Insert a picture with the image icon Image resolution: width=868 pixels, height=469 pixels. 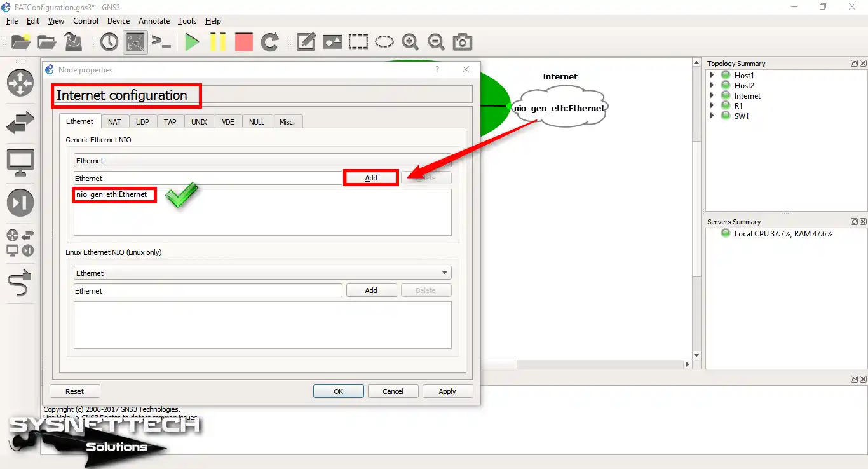332,42
